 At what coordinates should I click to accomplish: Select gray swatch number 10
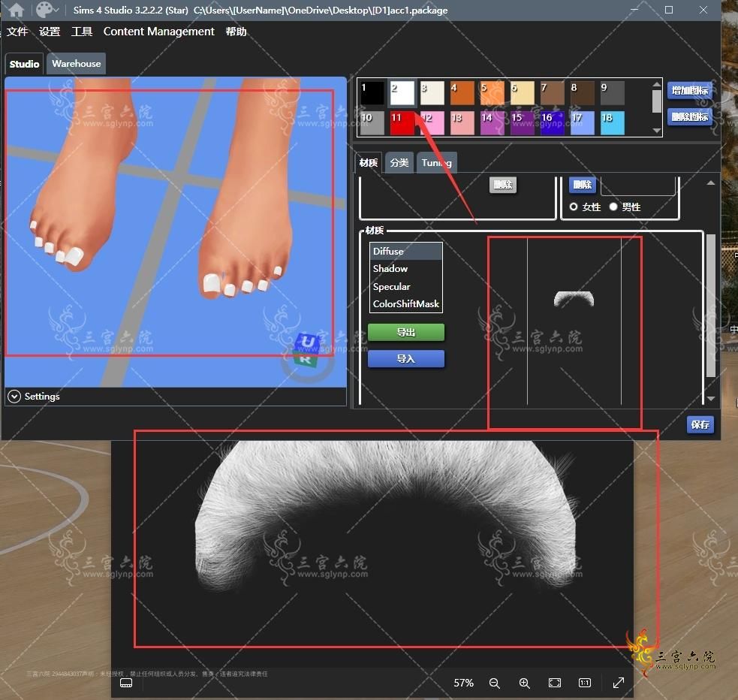coord(372,123)
